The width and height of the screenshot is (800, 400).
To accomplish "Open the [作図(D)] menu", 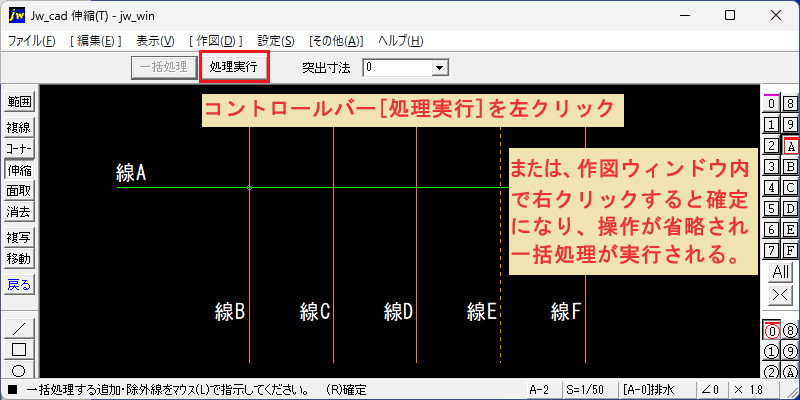I will pos(216,41).
